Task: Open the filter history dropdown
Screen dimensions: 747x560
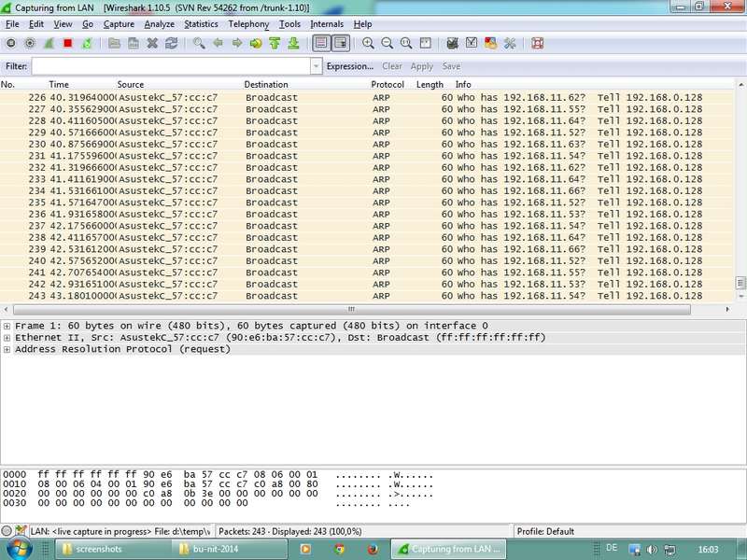Action: pyautogui.click(x=317, y=66)
